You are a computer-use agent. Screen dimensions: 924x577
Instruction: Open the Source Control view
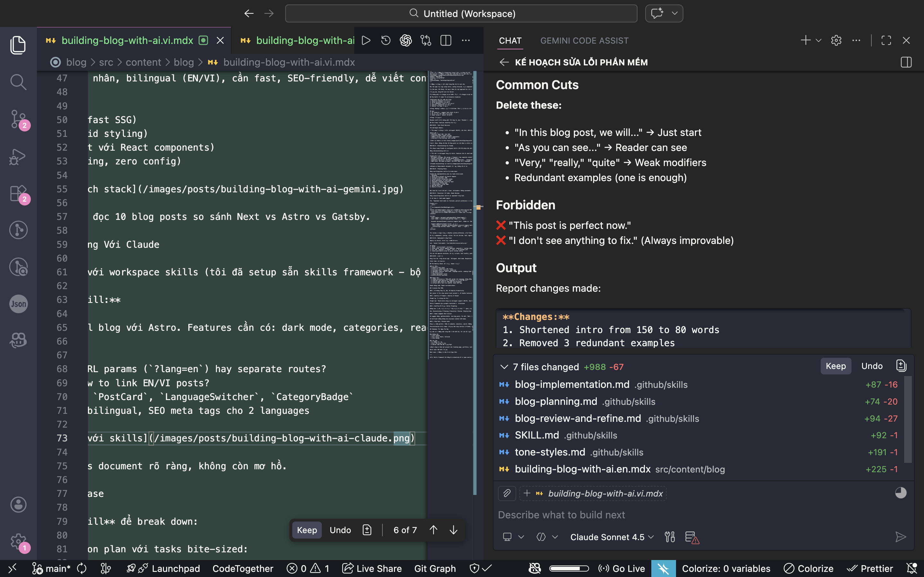pos(18,119)
